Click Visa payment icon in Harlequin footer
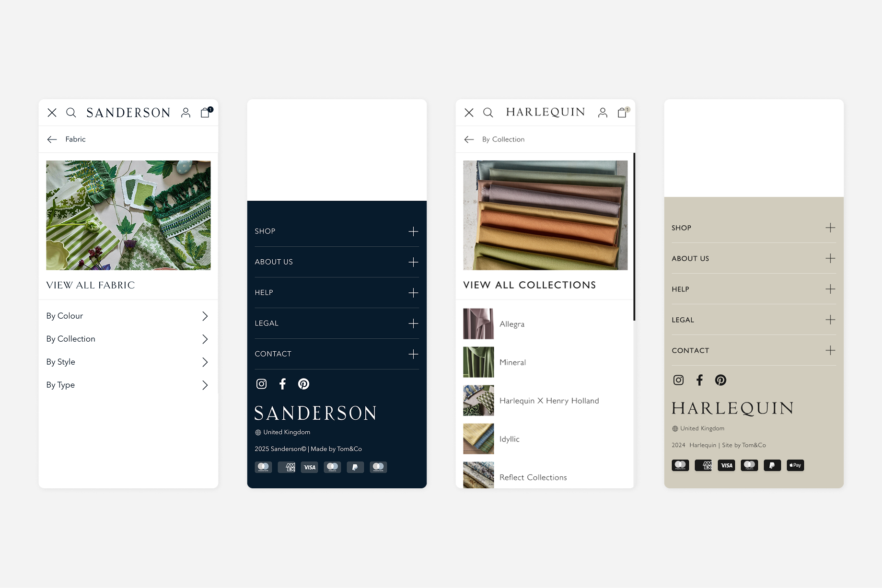Viewport: 882px width, 588px height. coord(727,465)
